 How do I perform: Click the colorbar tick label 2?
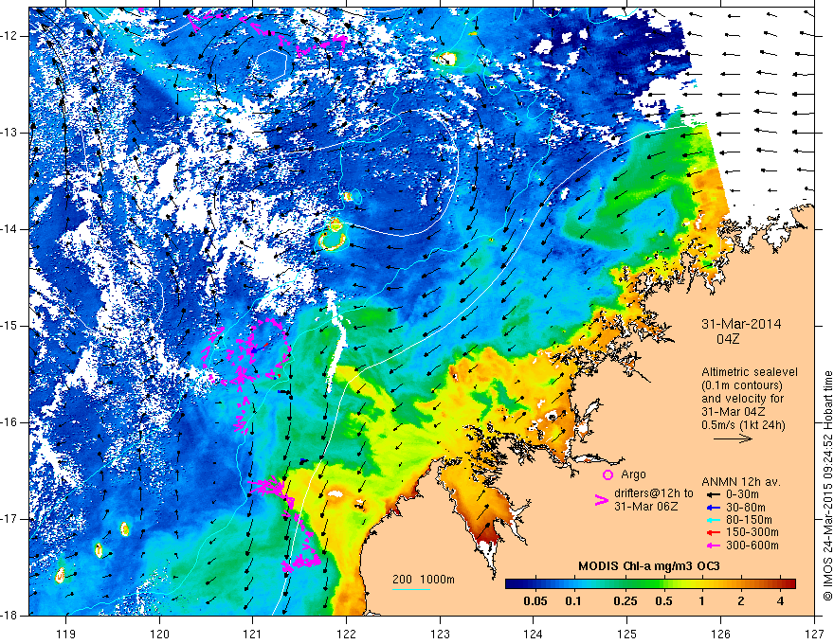741,601
